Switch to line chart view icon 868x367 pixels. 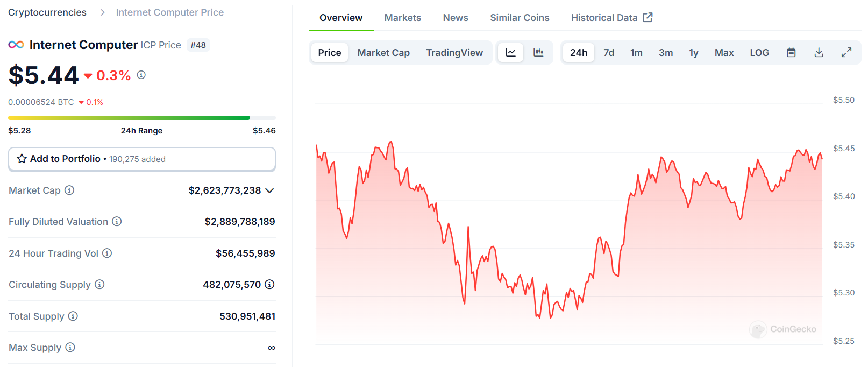(x=511, y=53)
